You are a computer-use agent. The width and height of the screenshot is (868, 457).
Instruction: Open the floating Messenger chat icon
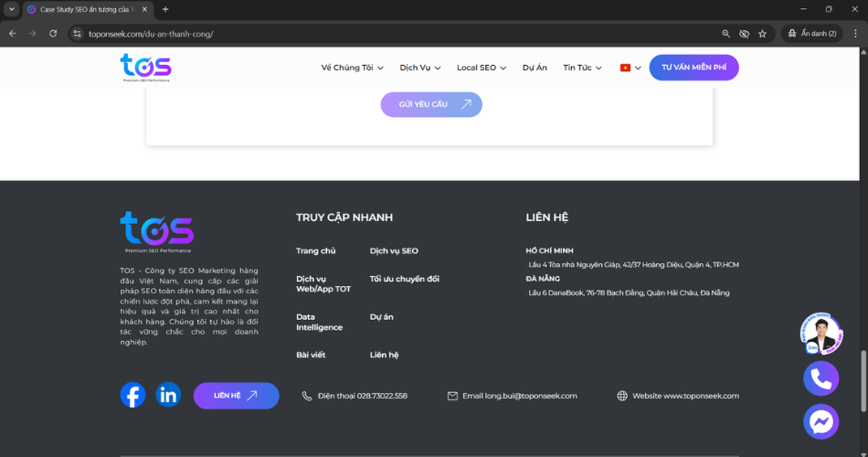pyautogui.click(x=820, y=421)
